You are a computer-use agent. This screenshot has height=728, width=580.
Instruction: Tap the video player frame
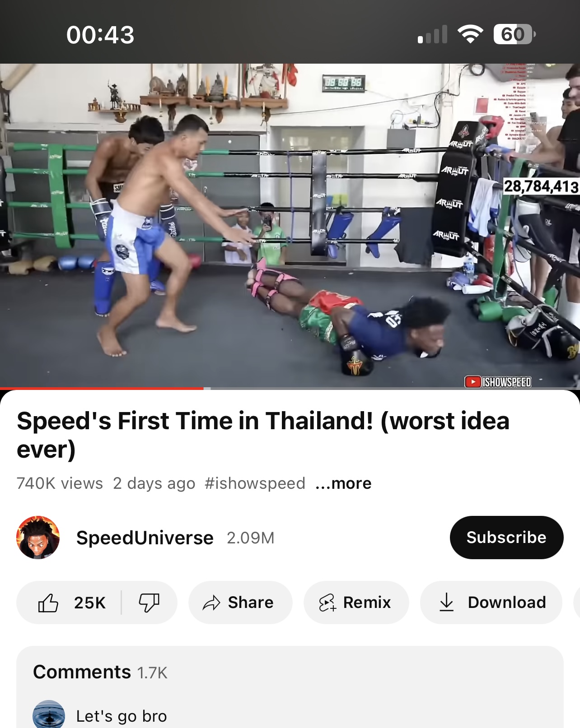[x=290, y=226]
